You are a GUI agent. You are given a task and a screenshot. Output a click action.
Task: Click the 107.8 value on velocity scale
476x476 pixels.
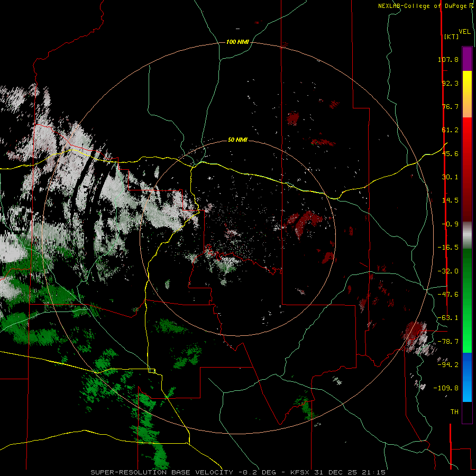448,59
